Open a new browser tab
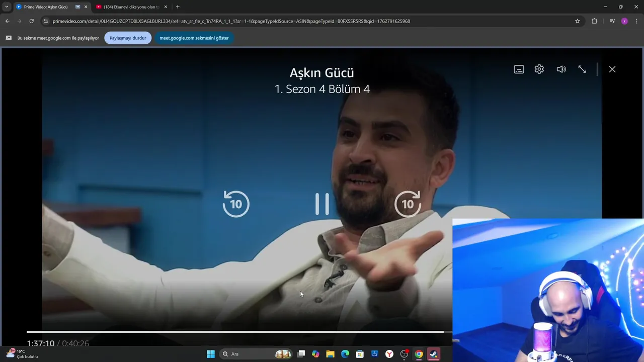This screenshot has width=644, height=362. coord(178,7)
